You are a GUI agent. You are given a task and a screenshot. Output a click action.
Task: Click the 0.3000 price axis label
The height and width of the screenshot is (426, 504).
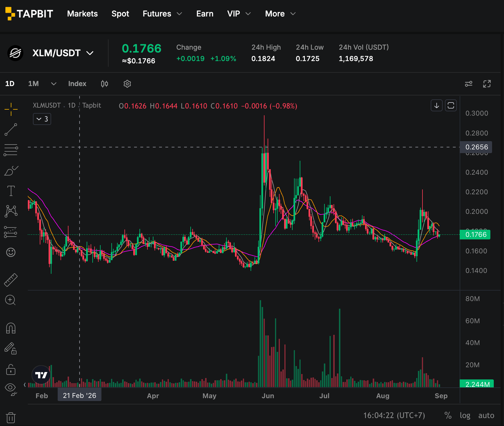[x=477, y=113]
